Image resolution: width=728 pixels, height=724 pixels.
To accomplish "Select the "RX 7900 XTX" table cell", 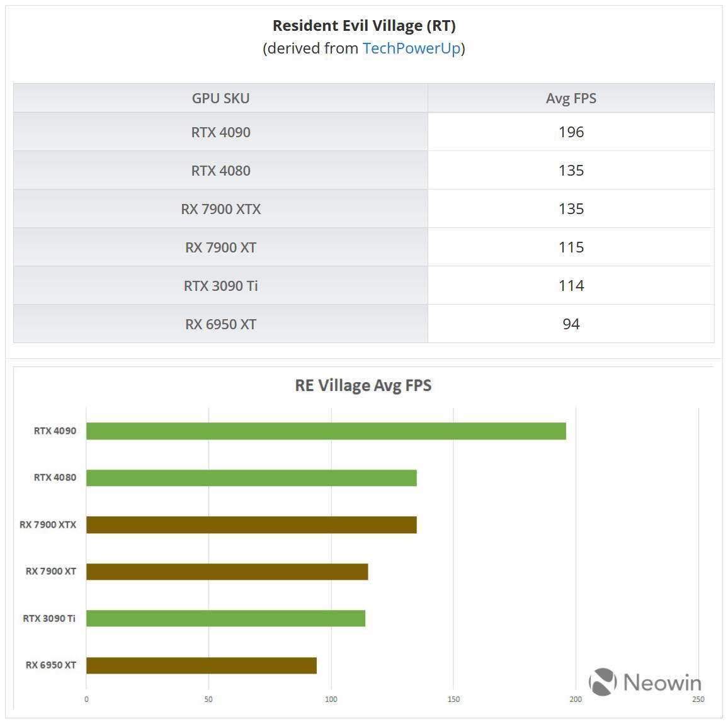I will pyautogui.click(x=220, y=209).
